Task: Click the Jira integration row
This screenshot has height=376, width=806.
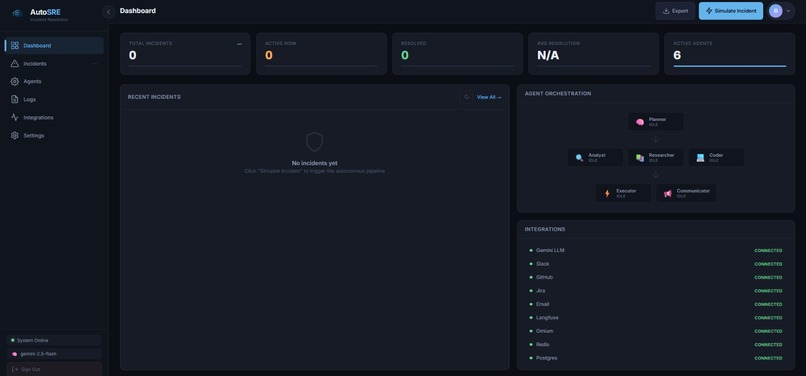Action: click(655, 291)
